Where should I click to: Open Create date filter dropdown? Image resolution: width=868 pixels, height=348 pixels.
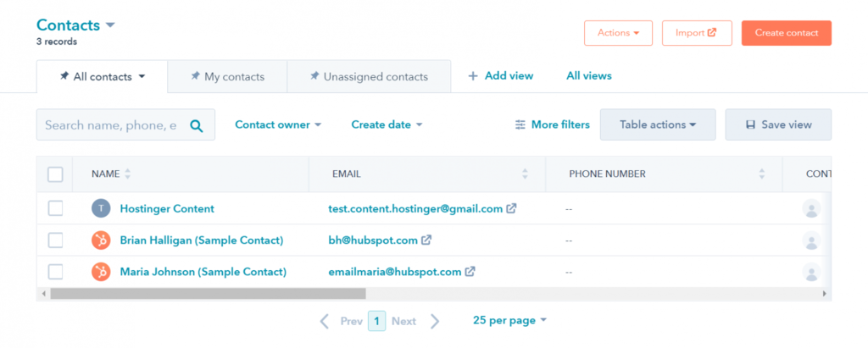click(x=387, y=124)
